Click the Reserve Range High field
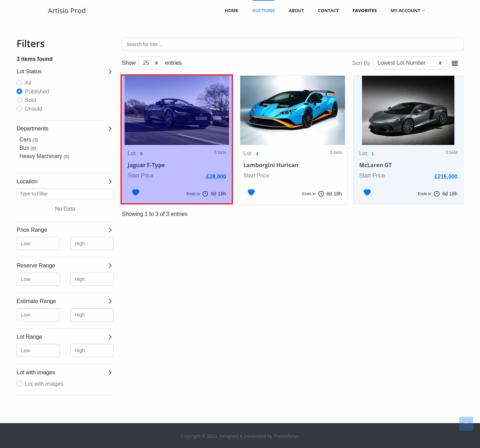 click(92, 279)
